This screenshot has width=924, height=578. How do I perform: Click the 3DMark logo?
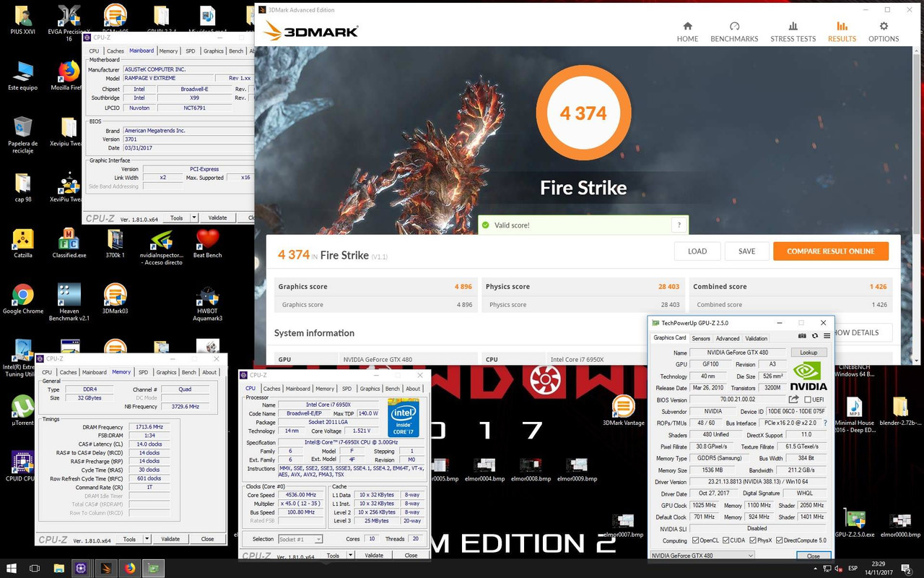[x=310, y=32]
